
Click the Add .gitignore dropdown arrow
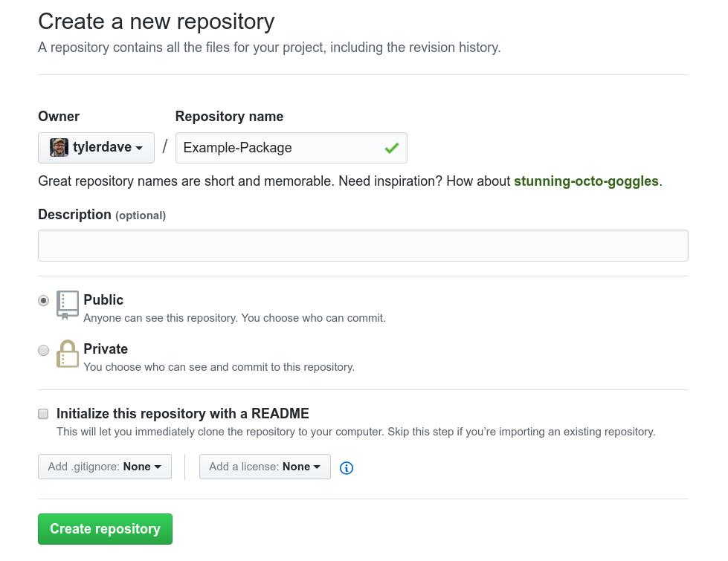159,466
